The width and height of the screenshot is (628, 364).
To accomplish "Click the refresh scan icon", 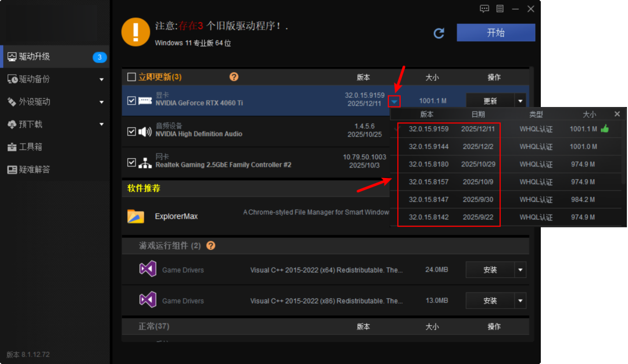I will [x=439, y=33].
